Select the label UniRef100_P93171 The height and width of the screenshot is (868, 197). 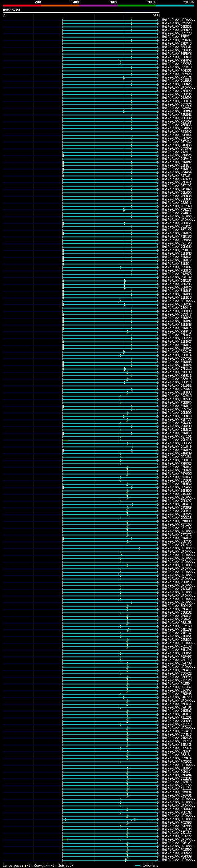tap(177, 78)
